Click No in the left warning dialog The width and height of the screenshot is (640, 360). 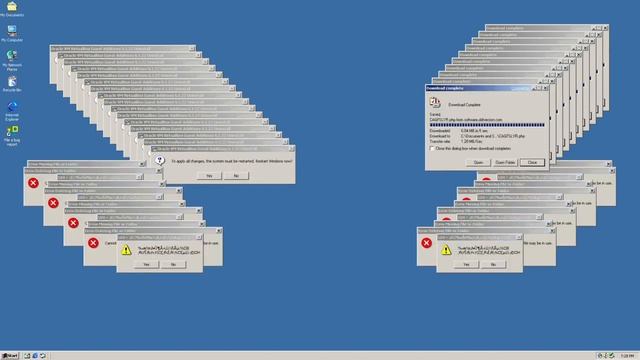(173, 264)
